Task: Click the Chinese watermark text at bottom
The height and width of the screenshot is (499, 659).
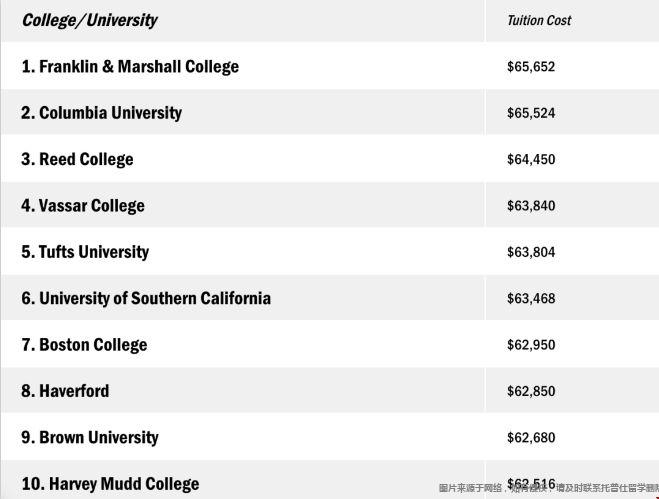Action: click(x=548, y=488)
